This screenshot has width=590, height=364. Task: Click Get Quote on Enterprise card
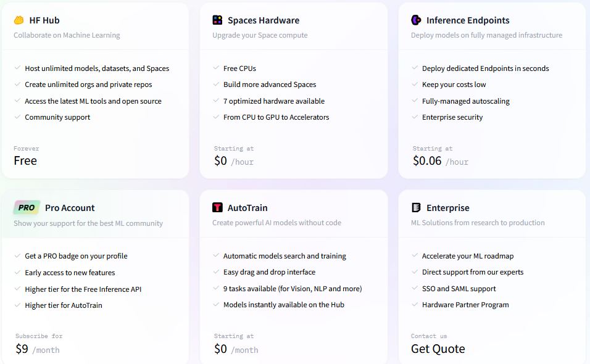tap(438, 349)
